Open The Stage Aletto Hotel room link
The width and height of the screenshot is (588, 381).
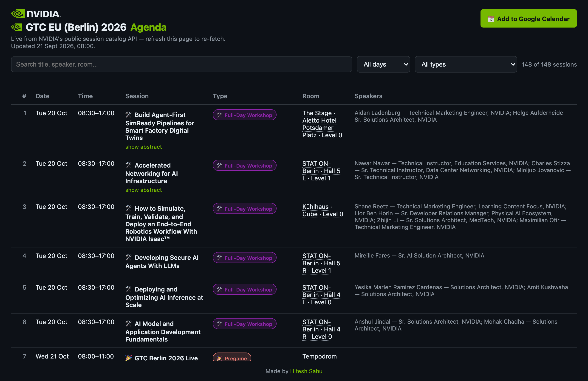click(x=322, y=124)
